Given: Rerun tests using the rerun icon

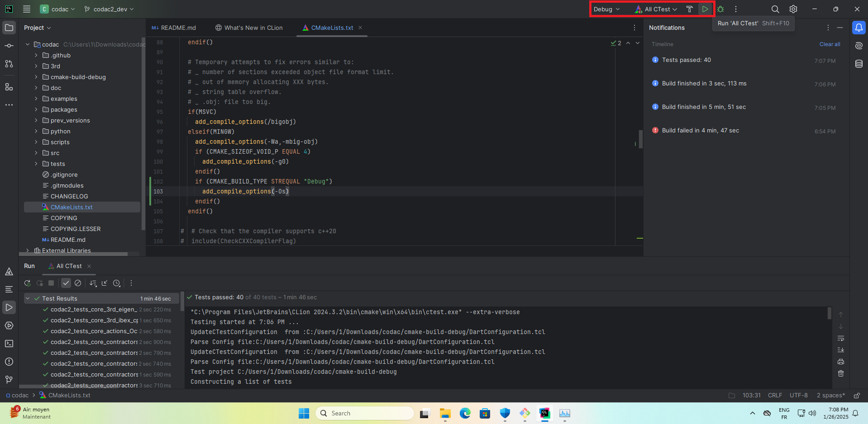Looking at the screenshot, I should coord(28,283).
